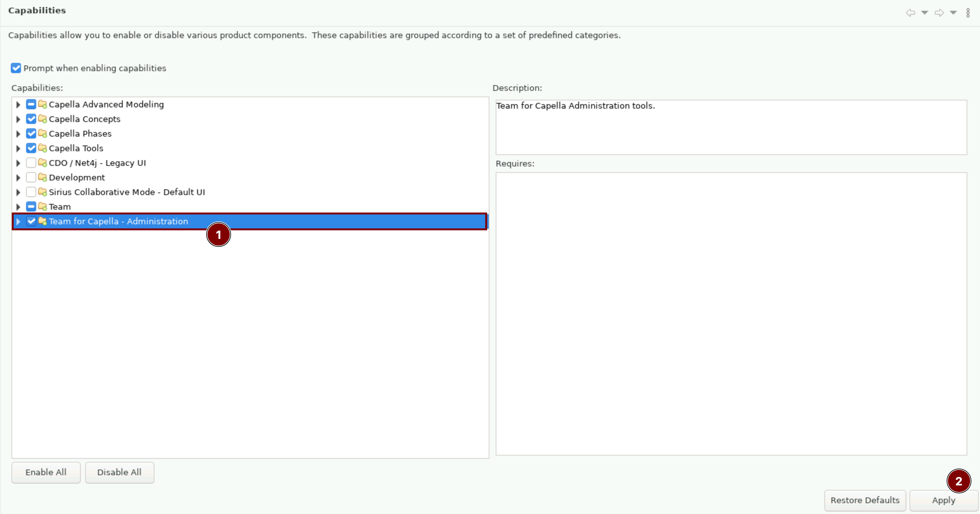This screenshot has height=514, width=980.
Task: Click the Capella Advanced Modeling folder icon
Action: pos(43,104)
